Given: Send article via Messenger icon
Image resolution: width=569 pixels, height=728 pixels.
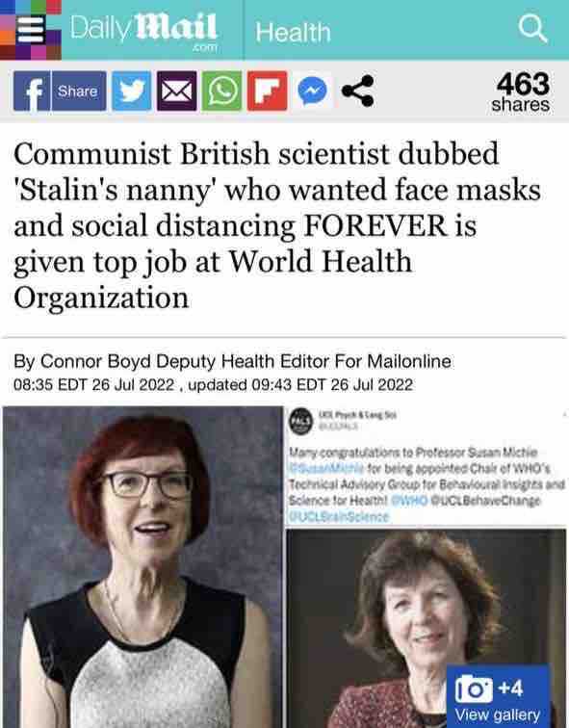Looking at the screenshot, I should (x=312, y=91).
